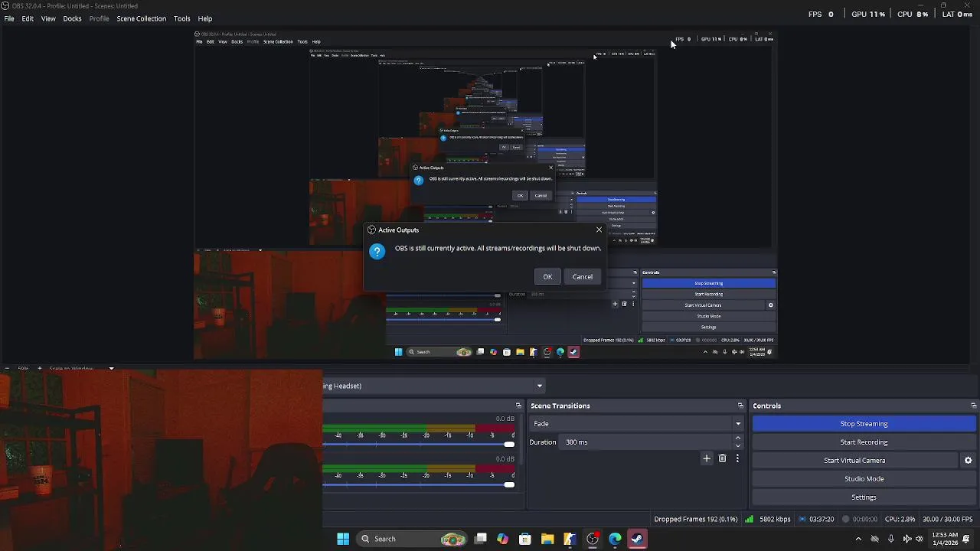
Task: Open Steam from the taskbar
Action: [637, 539]
